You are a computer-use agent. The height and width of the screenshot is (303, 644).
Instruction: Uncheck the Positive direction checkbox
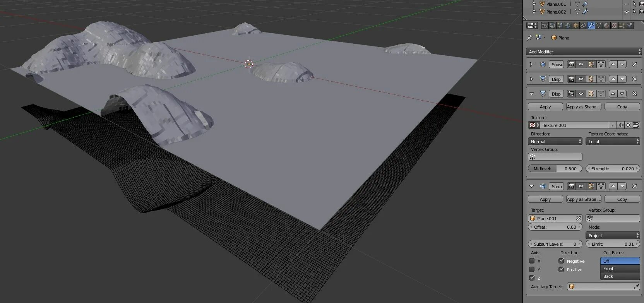point(561,269)
